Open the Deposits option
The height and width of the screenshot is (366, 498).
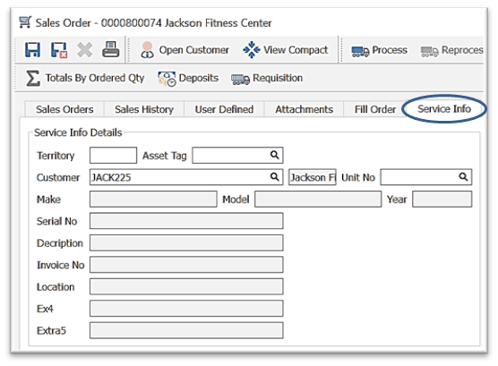(188, 78)
